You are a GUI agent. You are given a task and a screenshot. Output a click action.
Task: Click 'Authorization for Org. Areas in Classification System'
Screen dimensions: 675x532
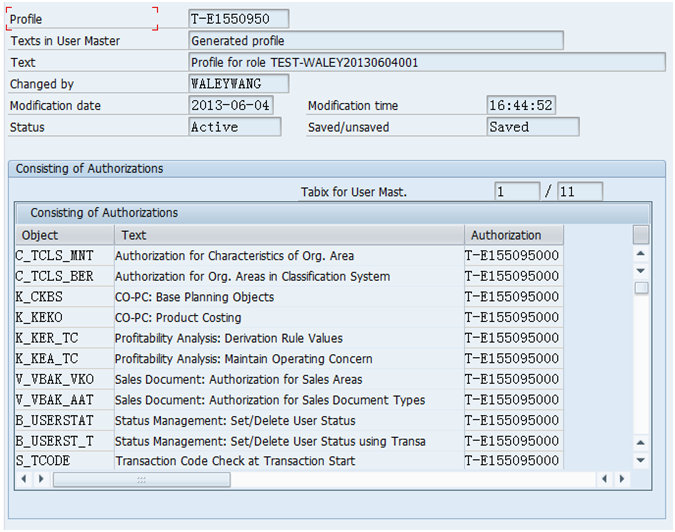click(x=252, y=276)
